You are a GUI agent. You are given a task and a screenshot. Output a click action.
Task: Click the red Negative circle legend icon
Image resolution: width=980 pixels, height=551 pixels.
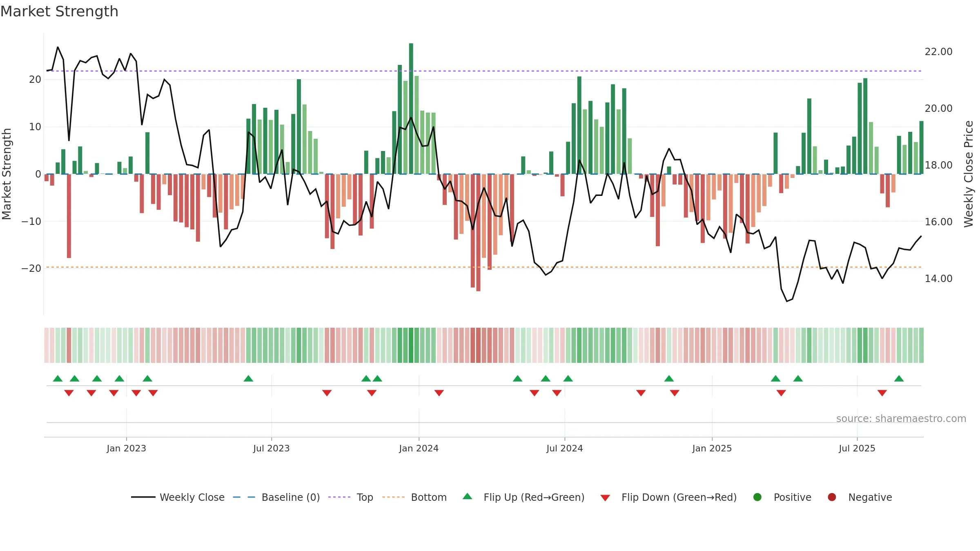coord(832,497)
